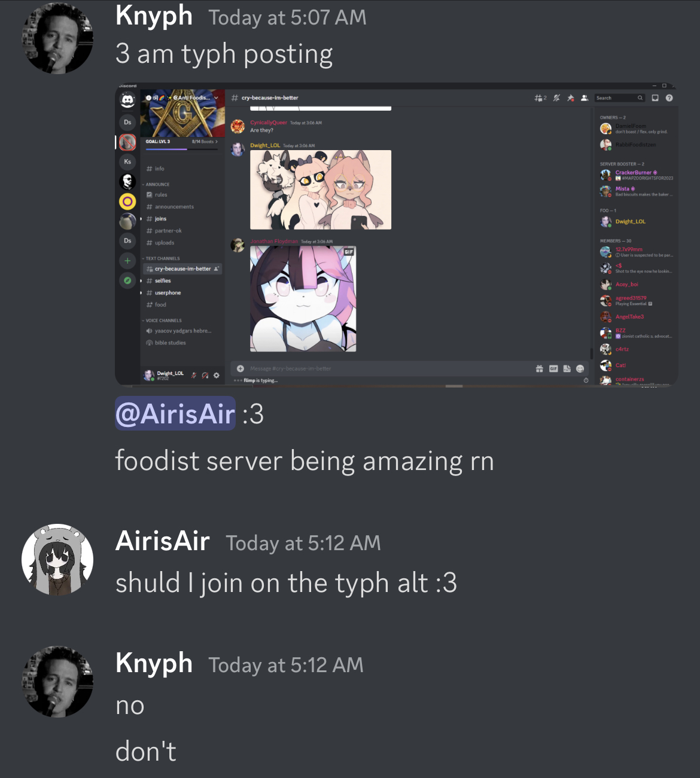Click the @AirisAir mention

click(175, 414)
